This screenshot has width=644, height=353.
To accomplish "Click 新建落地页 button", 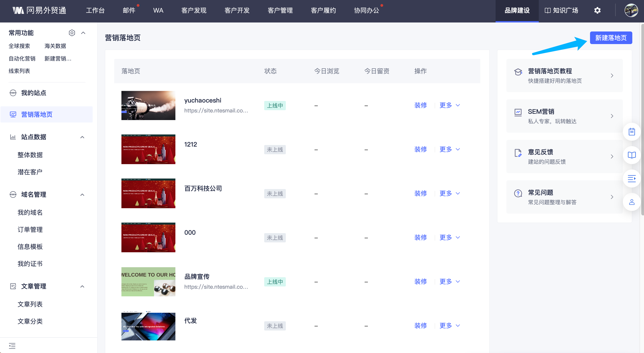I will tap(611, 38).
